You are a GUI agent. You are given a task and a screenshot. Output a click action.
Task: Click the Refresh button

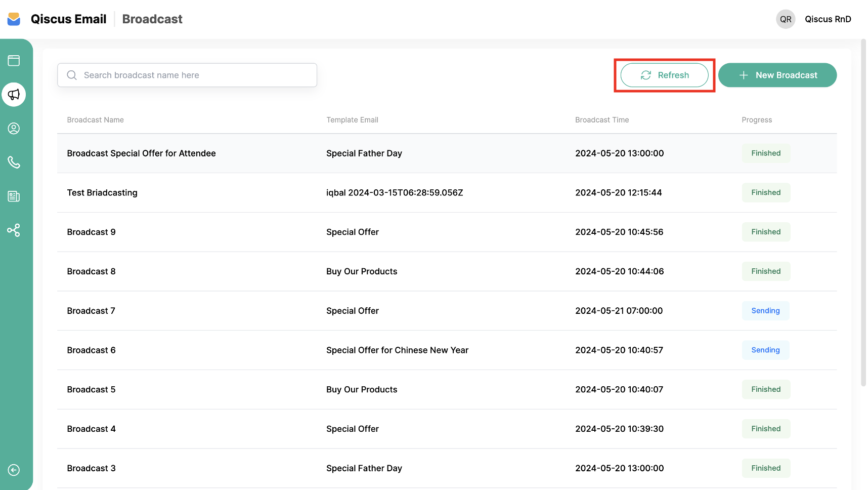click(x=664, y=75)
